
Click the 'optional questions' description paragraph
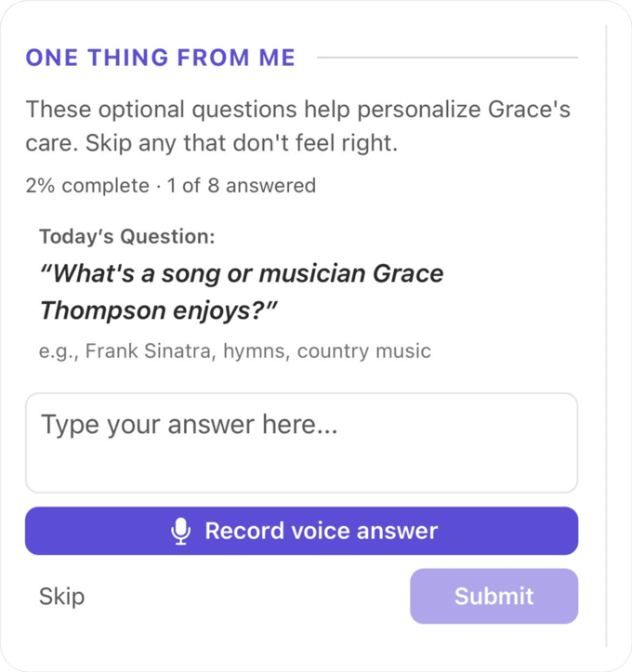coord(297,126)
